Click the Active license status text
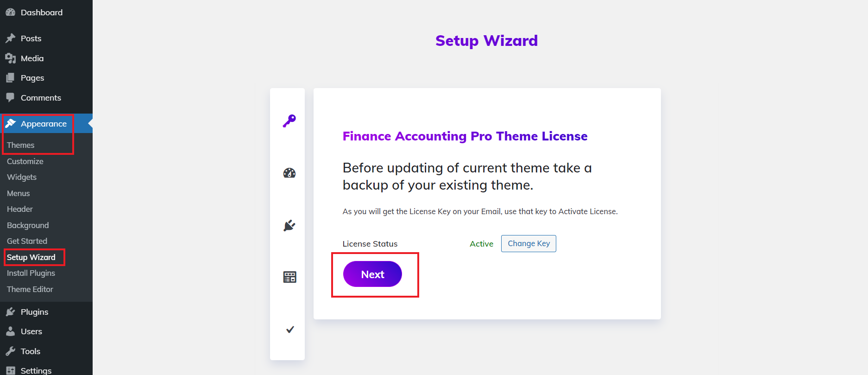Viewport: 868px width, 375px height. (x=481, y=243)
